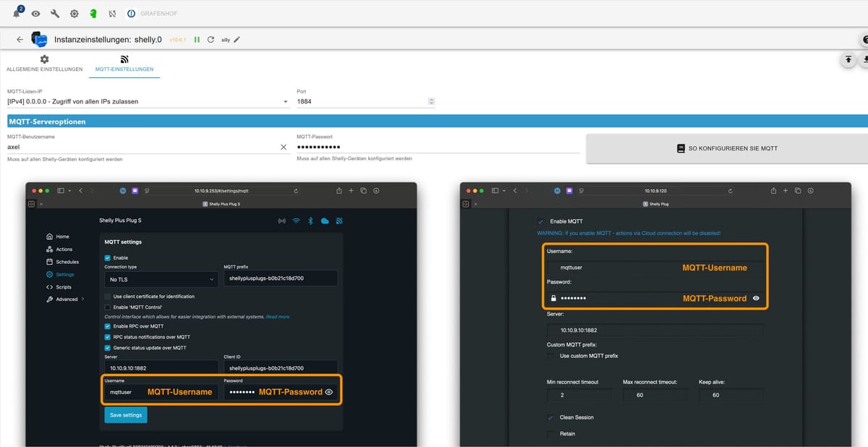Toggle Enable MQTT in Shelly Plug window
The height and width of the screenshot is (447, 868).
point(540,221)
